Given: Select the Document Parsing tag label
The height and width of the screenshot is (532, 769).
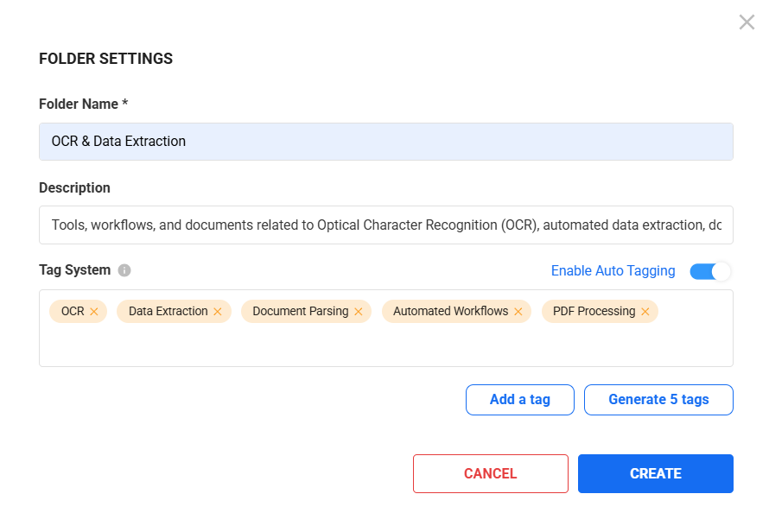Looking at the screenshot, I should click(300, 312).
